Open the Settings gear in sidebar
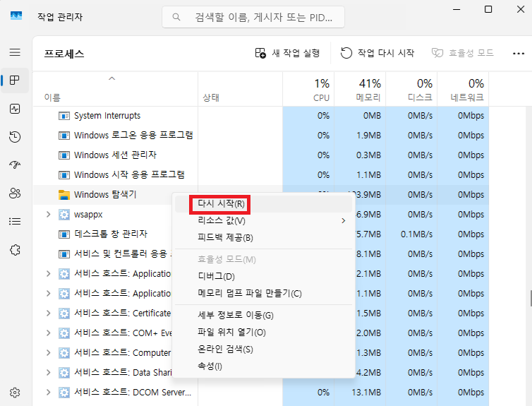The height and width of the screenshot is (406, 532). (x=15, y=393)
